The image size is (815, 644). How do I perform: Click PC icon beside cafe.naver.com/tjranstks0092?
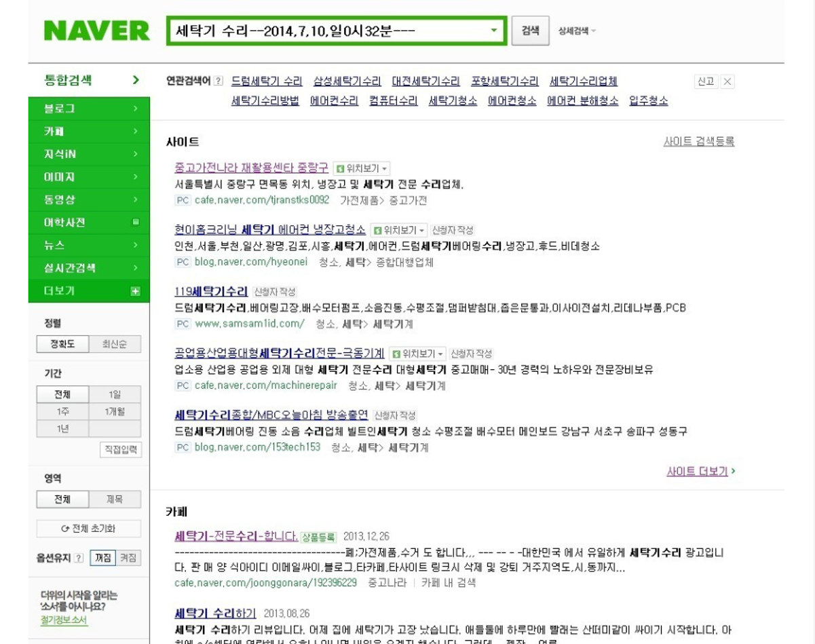click(x=183, y=200)
